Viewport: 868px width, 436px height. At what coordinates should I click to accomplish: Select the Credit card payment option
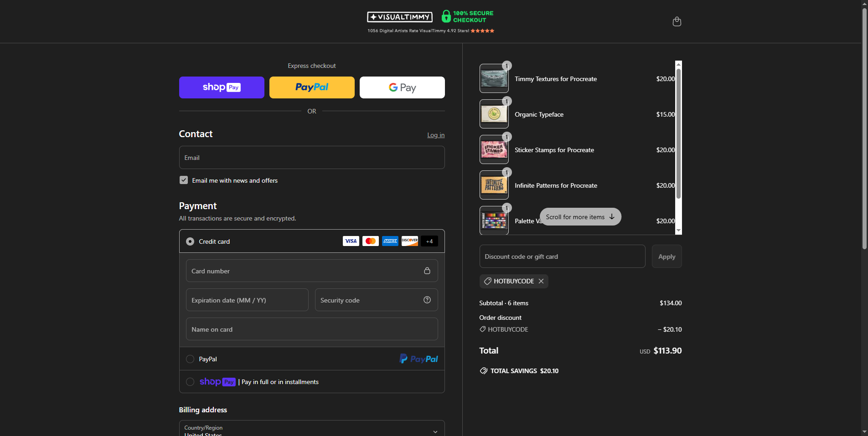190,241
